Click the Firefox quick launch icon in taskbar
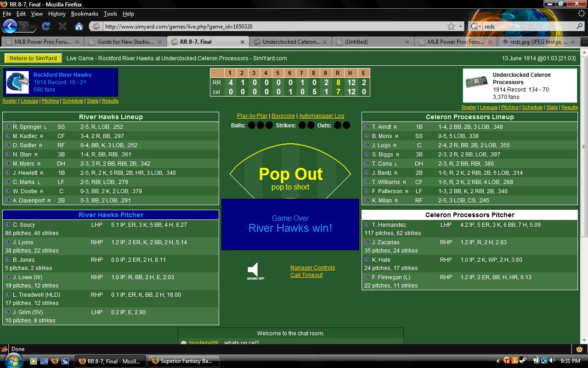Screen dimensions: 588x368 pyautogui.click(x=55, y=361)
